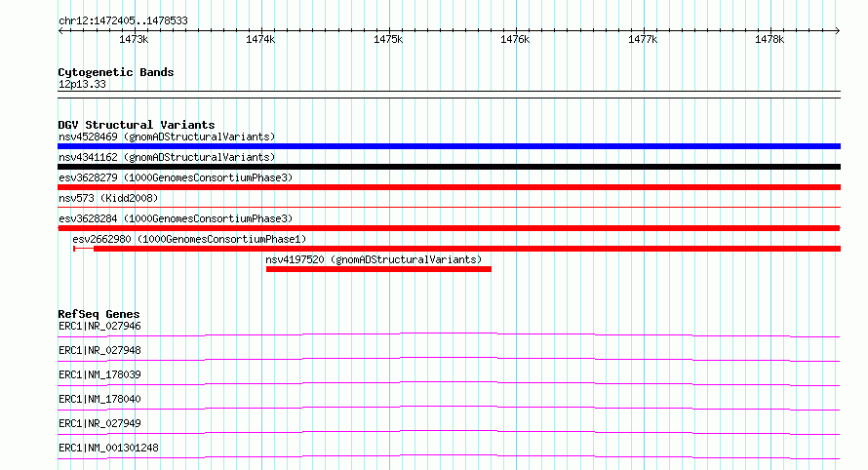Click the 1476k ruler tick label
Viewport: 868px width, 470px height.
point(515,40)
